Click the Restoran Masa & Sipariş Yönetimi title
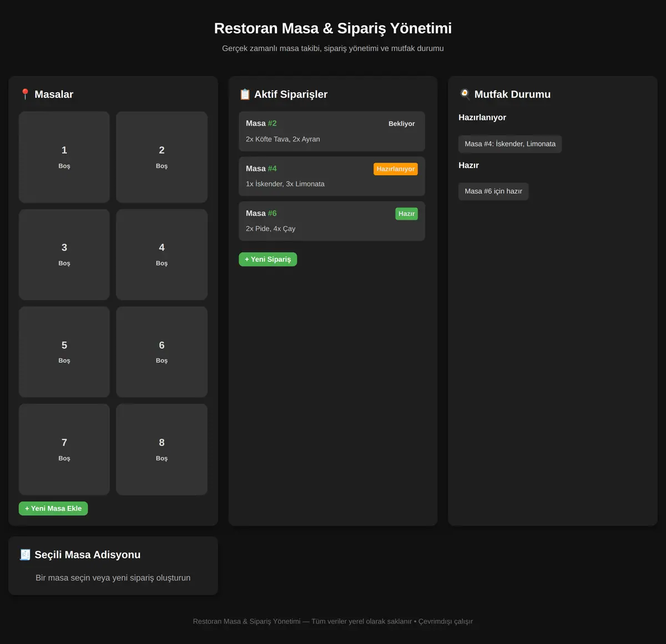 (333, 28)
